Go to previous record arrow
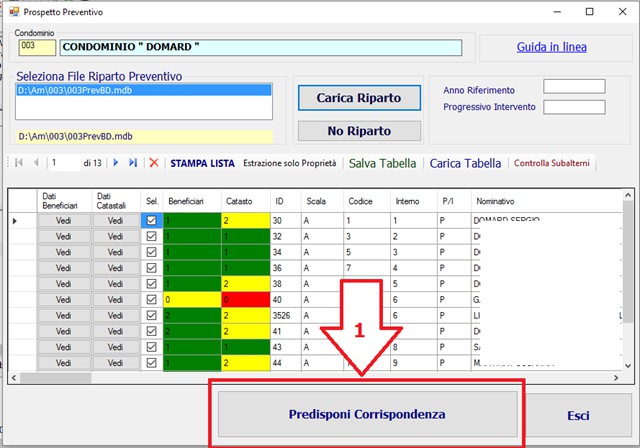The width and height of the screenshot is (640, 448). [36, 163]
